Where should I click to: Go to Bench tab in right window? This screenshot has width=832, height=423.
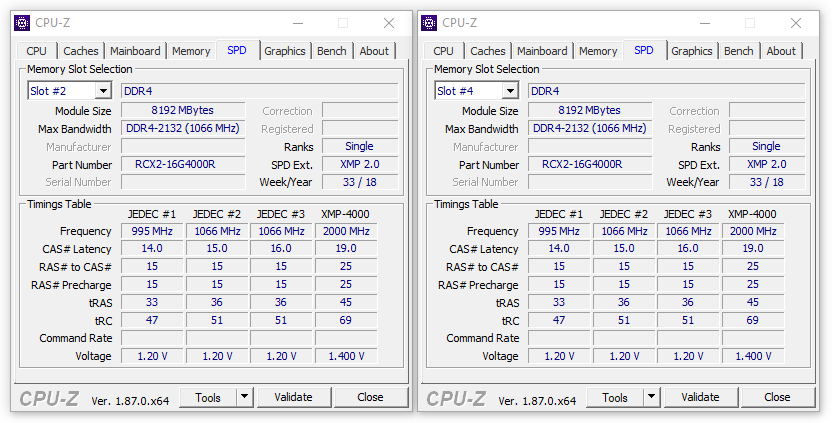[739, 51]
